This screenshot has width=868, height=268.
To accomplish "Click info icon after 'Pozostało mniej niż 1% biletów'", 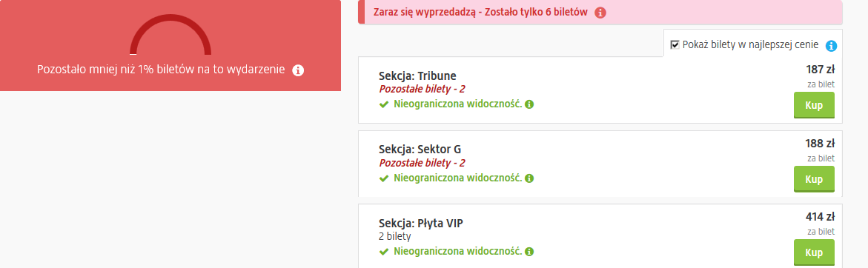I will point(298,70).
